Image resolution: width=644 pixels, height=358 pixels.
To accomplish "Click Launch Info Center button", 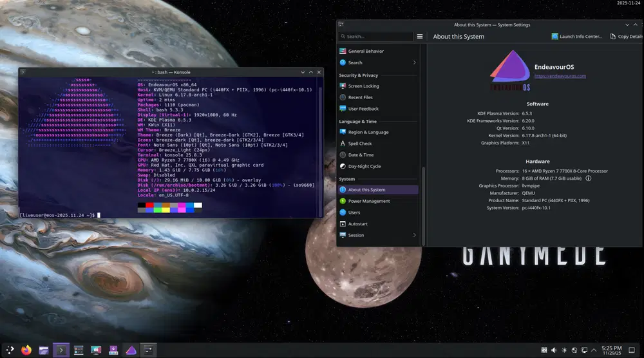I will pos(576,37).
